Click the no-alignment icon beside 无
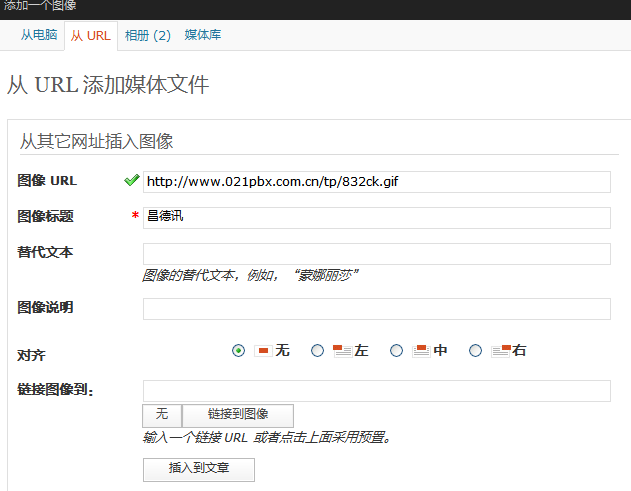 pyautogui.click(x=263, y=351)
